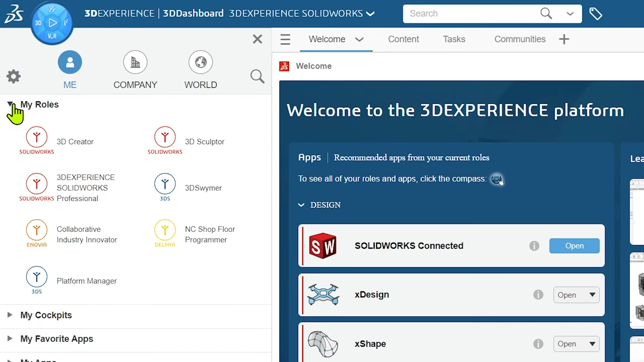Show info for xShape
The width and height of the screenshot is (644, 362).
tap(538, 344)
